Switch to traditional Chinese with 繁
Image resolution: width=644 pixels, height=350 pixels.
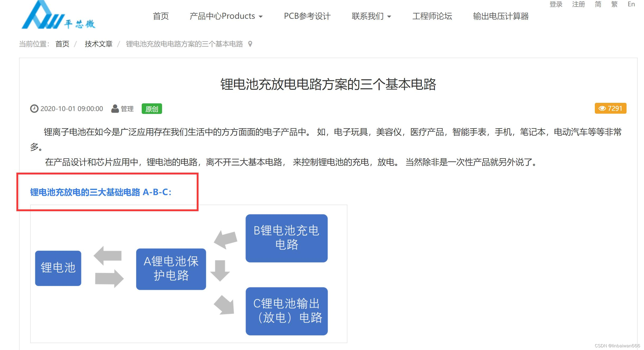click(614, 4)
